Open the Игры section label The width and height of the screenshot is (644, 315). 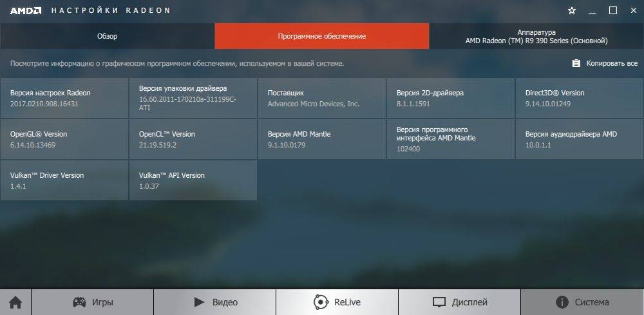coord(102,303)
